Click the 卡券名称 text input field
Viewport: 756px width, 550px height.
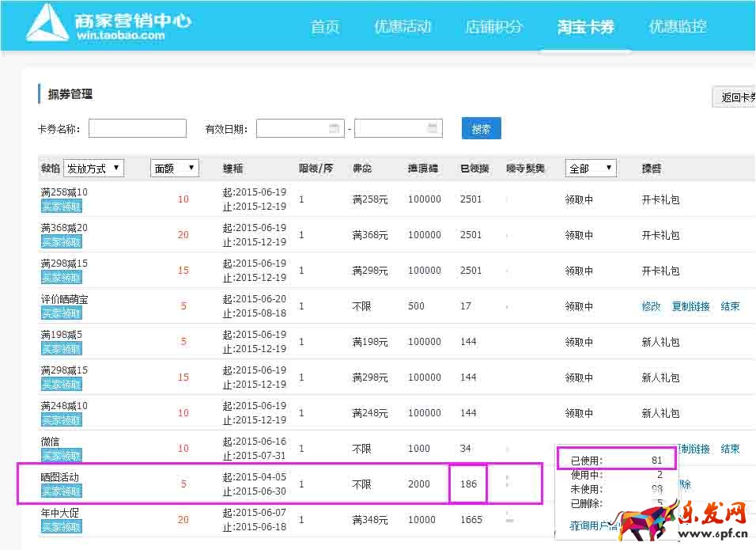coord(138,128)
